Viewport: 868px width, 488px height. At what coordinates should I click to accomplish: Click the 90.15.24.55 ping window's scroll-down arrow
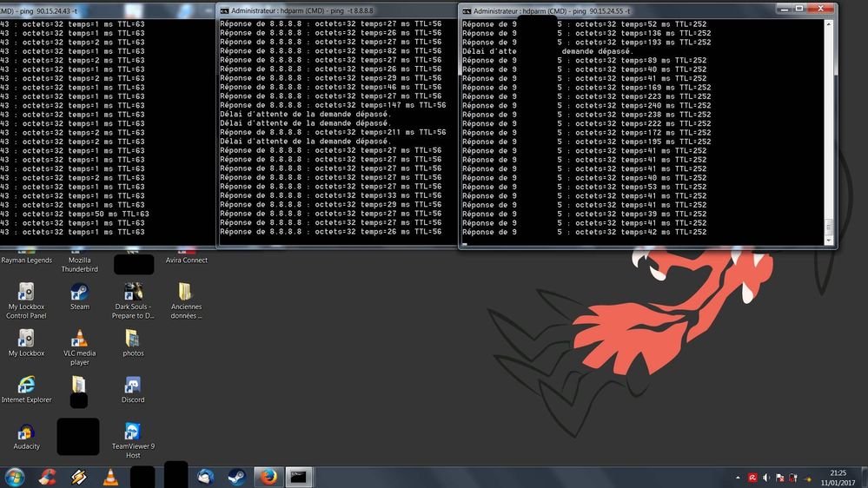click(829, 241)
